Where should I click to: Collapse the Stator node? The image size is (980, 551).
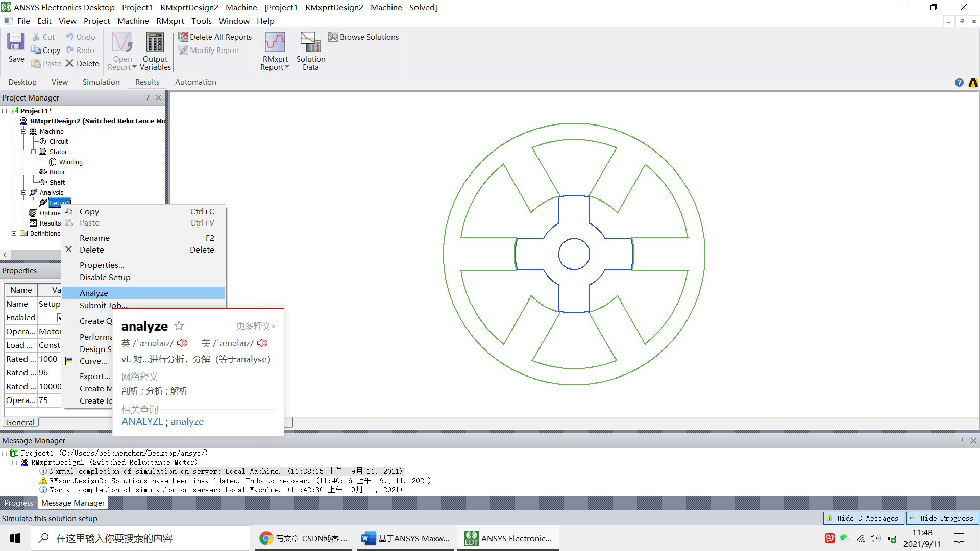click(34, 152)
